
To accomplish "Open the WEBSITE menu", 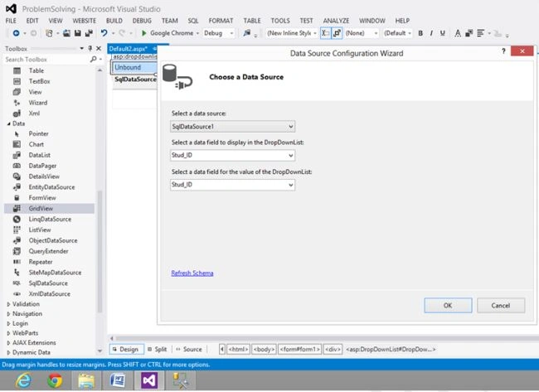I will coord(85,21).
